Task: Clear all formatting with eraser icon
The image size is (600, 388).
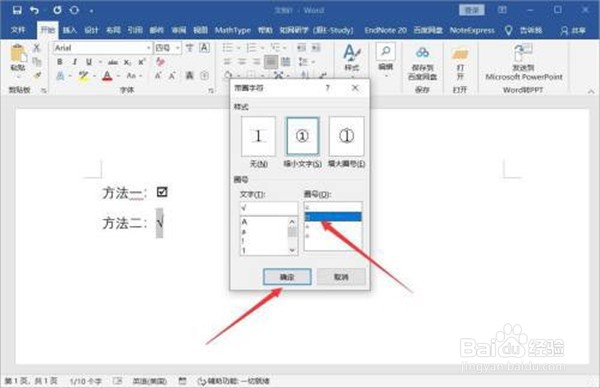Action: pos(160,62)
